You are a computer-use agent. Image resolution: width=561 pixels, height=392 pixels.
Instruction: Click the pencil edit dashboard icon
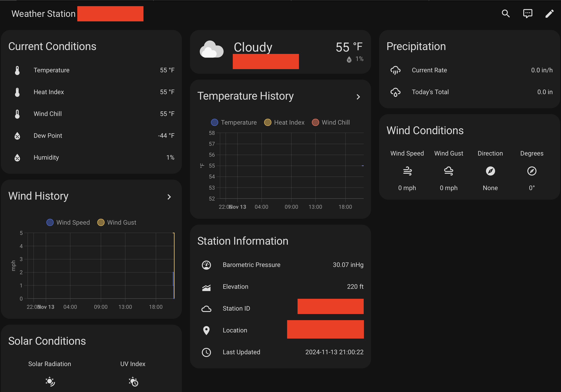coord(549,14)
